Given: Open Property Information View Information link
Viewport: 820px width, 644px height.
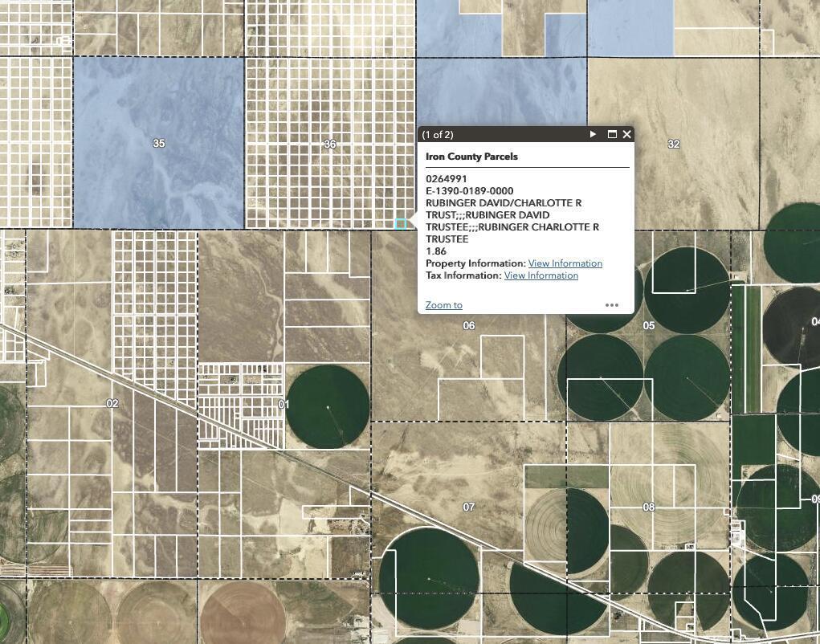Looking at the screenshot, I should 565,263.
